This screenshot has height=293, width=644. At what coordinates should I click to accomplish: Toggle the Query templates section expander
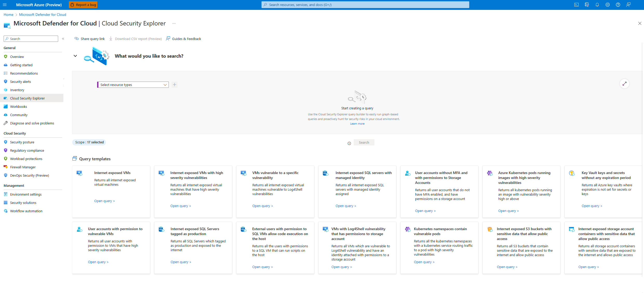pos(75,159)
